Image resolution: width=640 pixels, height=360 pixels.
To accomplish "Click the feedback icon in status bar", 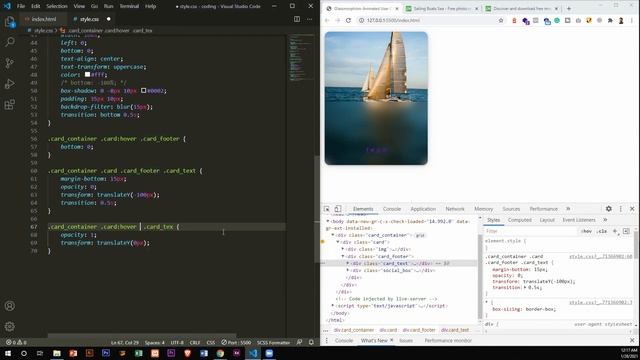I will pos(299,342).
